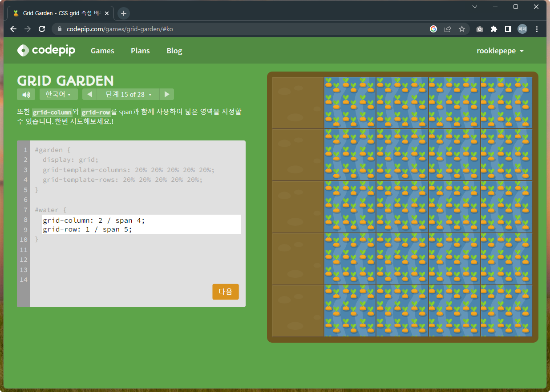Go to the previous level arrow
The width and height of the screenshot is (550, 392).
coord(90,94)
